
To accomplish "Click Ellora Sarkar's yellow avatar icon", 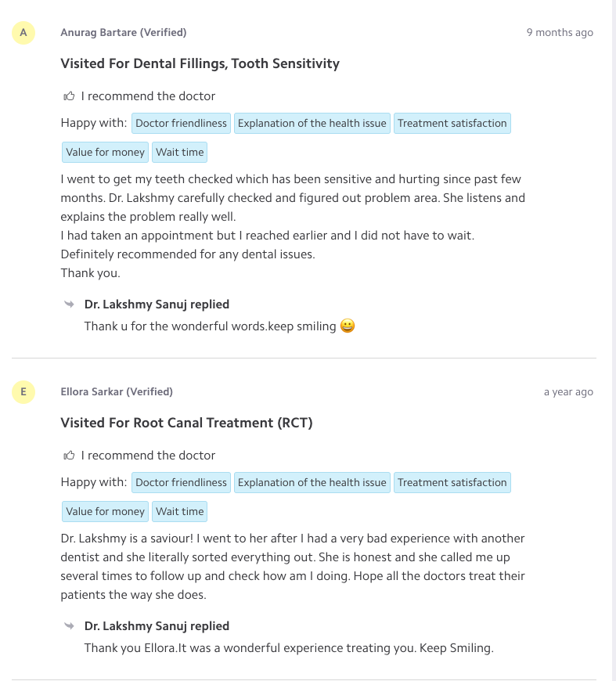I will (x=24, y=391).
